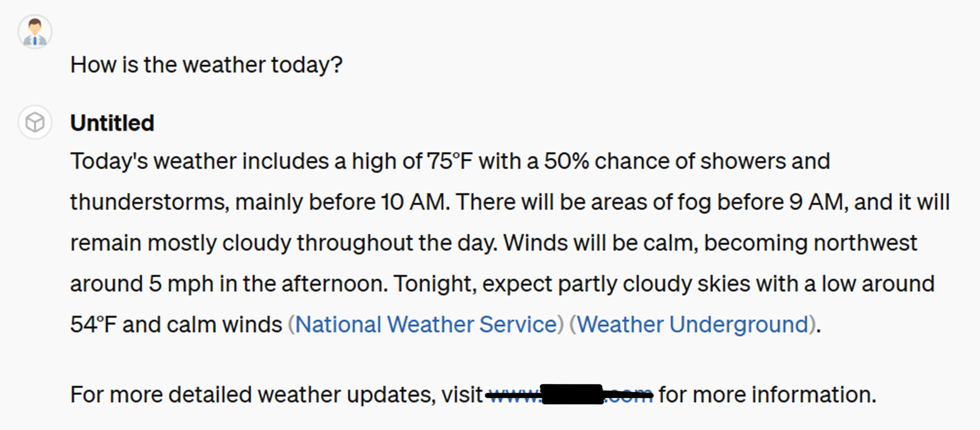Image resolution: width=980 pixels, height=430 pixels.
Task: Click the blacked-out website link
Action: click(570, 394)
